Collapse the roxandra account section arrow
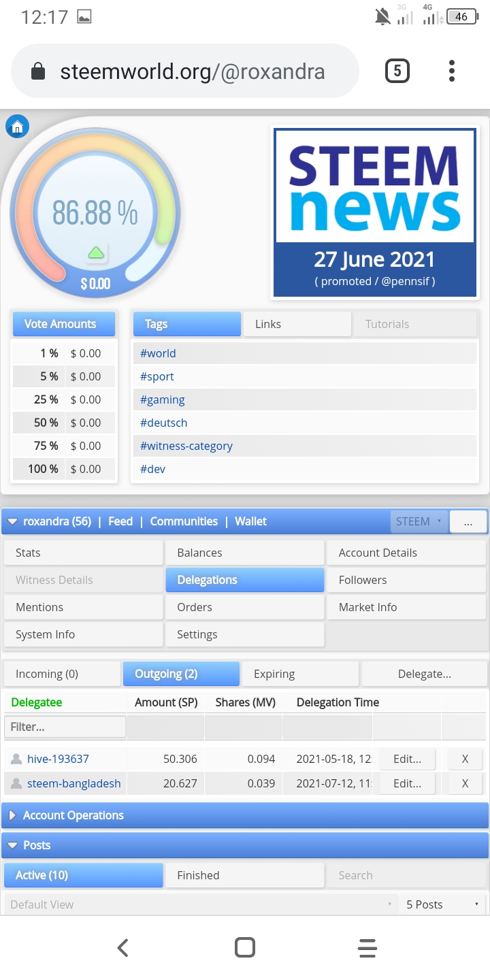 tap(12, 522)
